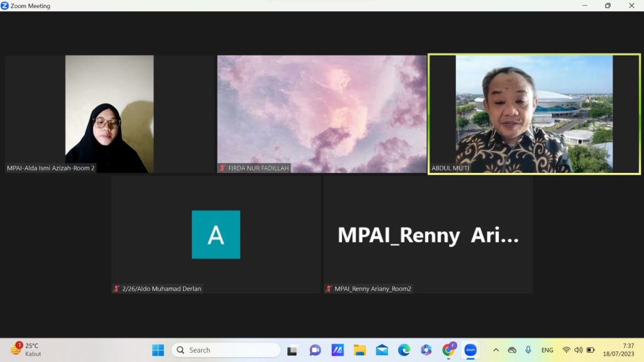Click the muted mic icon beside FIRDA NUR FADILLAH
The width and height of the screenshot is (644, 362).
(x=222, y=168)
